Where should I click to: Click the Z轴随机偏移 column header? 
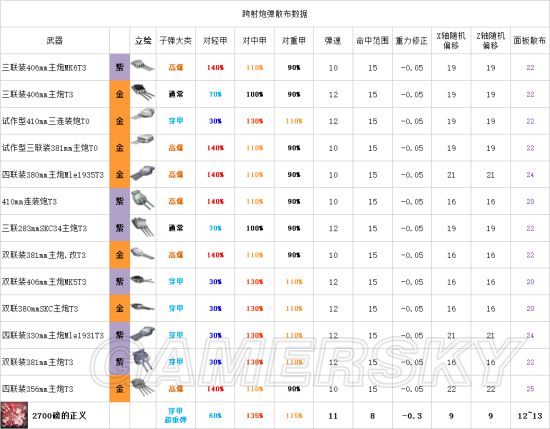pyautogui.click(x=490, y=40)
